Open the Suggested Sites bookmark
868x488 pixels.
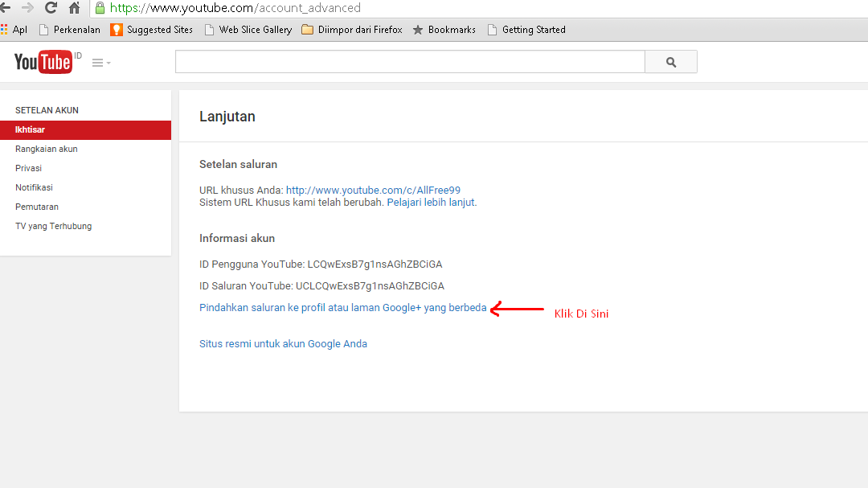point(152,30)
